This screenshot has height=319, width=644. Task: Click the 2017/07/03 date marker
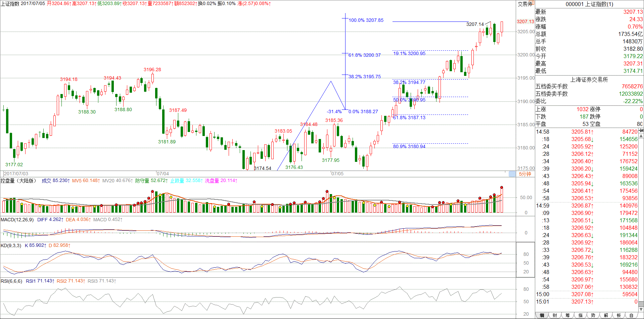pyautogui.click(x=16, y=174)
